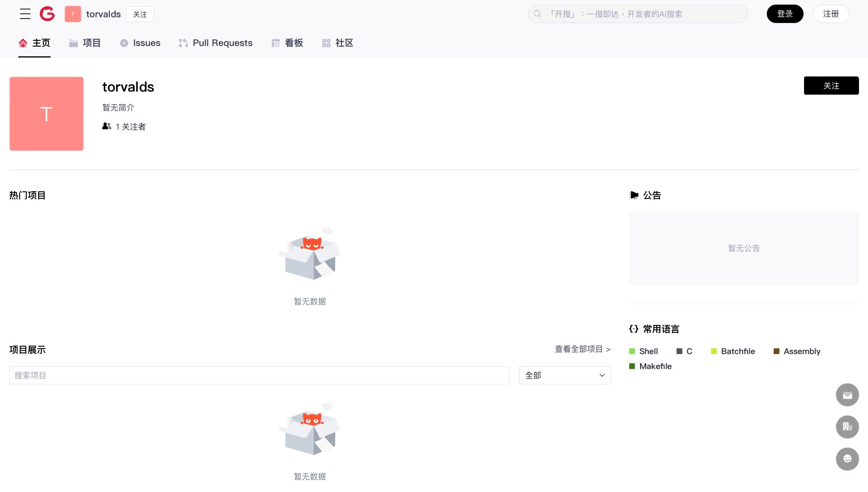Open the hamburger navigation menu

(25, 14)
